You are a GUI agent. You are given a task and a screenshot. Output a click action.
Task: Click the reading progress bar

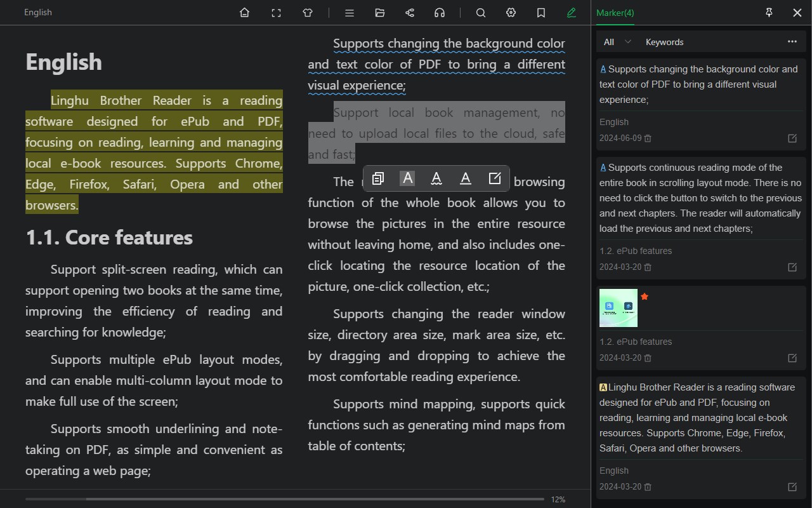pos(284,499)
